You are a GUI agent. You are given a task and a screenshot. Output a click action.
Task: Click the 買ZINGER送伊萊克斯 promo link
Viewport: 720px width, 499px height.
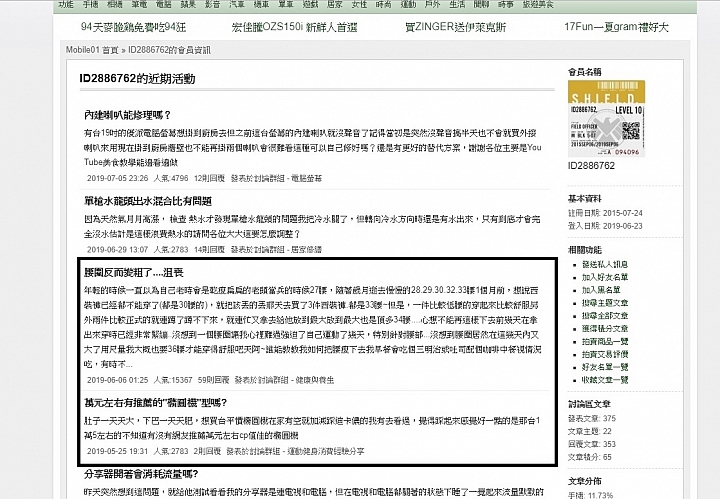tap(456, 27)
